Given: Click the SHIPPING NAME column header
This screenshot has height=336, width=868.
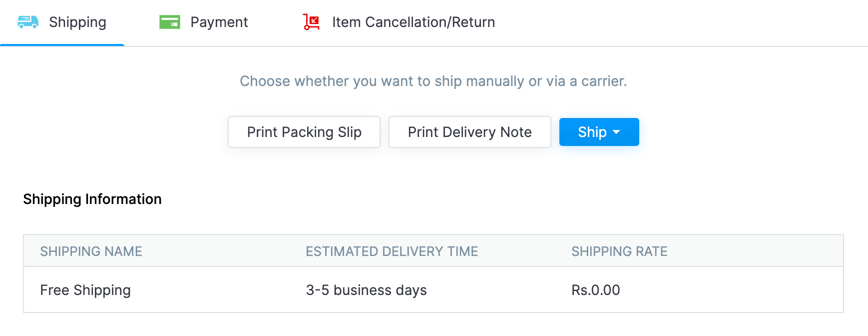Looking at the screenshot, I should pos(91,251).
